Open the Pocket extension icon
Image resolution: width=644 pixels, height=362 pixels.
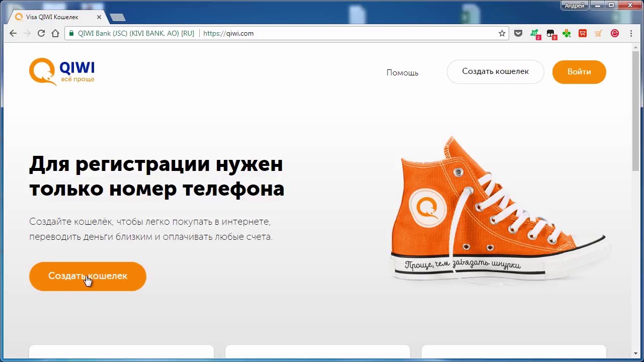click(x=518, y=33)
